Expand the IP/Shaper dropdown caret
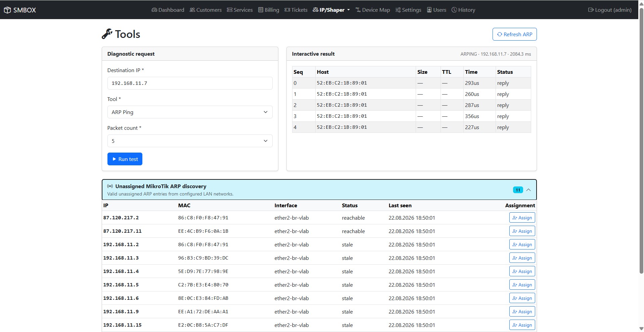The width and height of the screenshot is (644, 332). click(349, 10)
